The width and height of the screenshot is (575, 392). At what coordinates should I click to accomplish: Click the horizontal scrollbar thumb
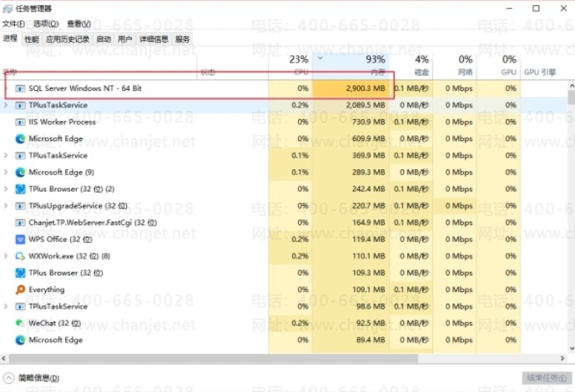coord(214,358)
